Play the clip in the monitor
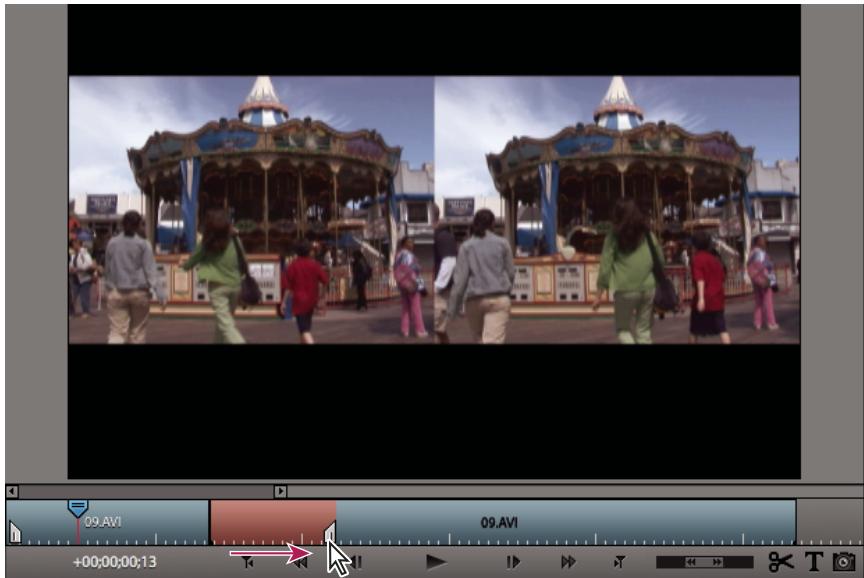This screenshot has width=864, height=578. (x=436, y=562)
